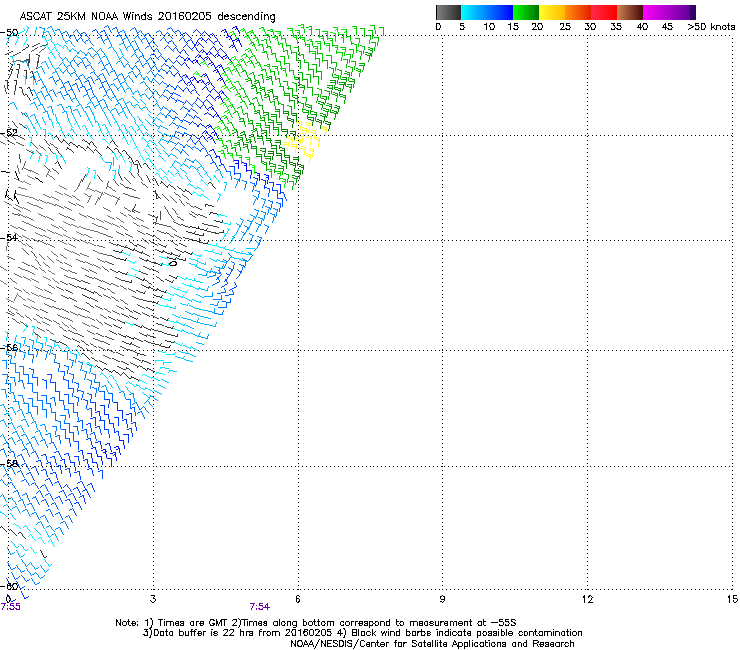Click the longitude label "15"

(x=732, y=599)
